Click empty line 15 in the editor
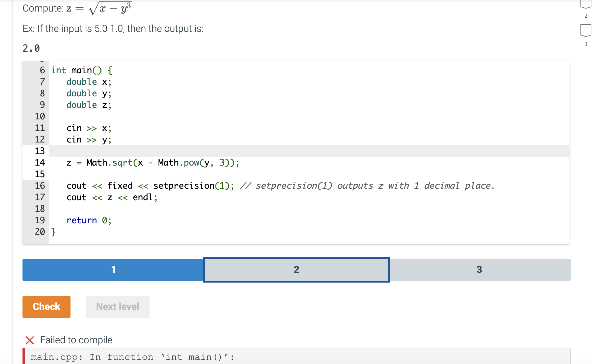Viewport: 592px width, 364px height. click(x=309, y=174)
